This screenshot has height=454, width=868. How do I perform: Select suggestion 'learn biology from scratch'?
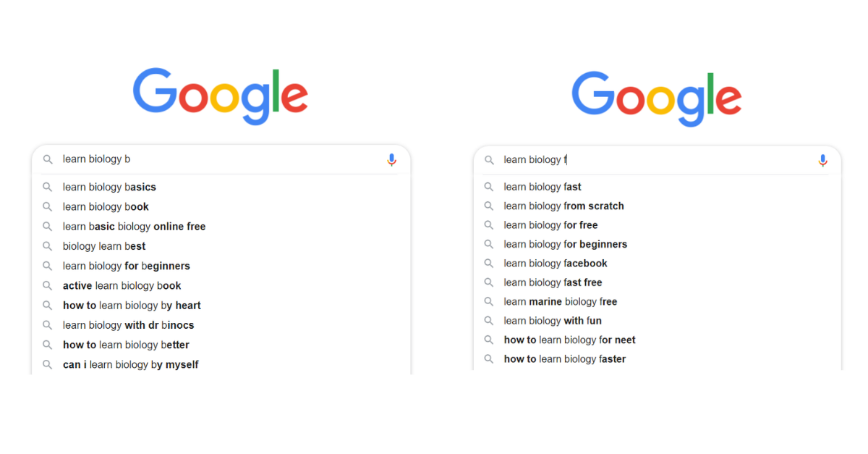[x=563, y=206]
